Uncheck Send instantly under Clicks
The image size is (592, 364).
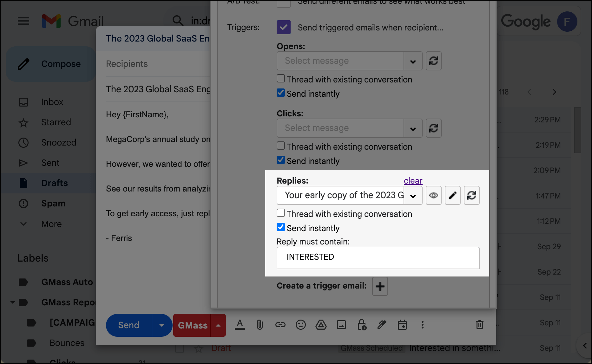281,160
